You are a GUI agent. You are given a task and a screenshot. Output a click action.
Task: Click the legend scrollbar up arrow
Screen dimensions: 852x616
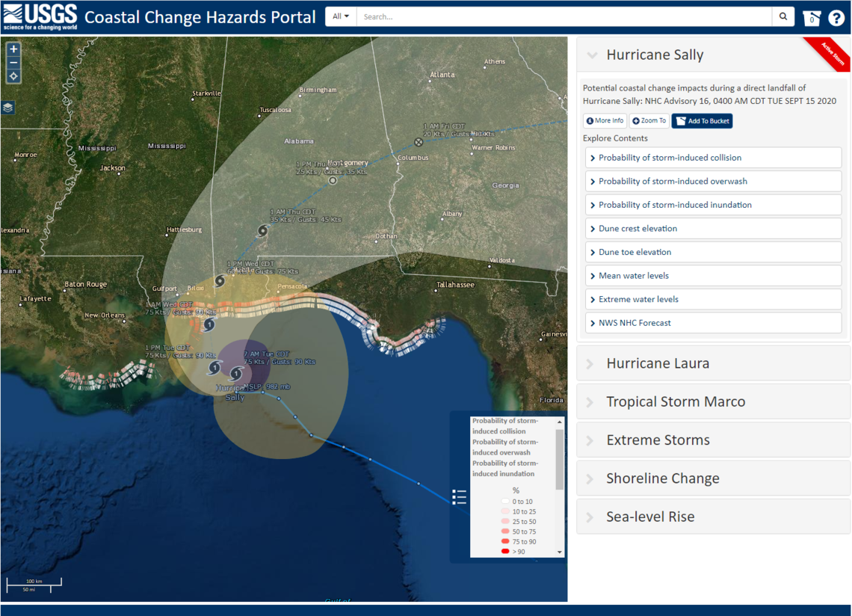pos(560,422)
